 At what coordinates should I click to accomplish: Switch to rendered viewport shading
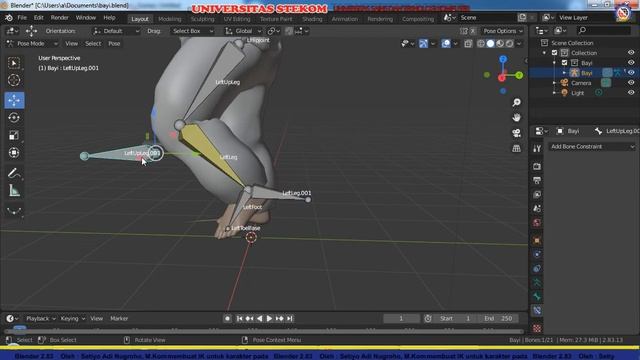tap(510, 43)
